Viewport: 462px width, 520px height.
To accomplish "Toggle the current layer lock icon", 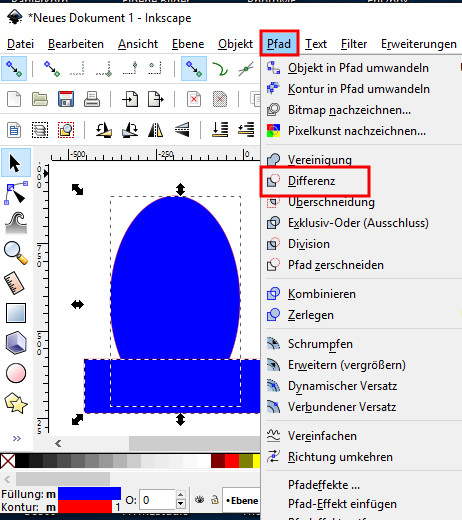I will pyautogui.click(x=215, y=499).
